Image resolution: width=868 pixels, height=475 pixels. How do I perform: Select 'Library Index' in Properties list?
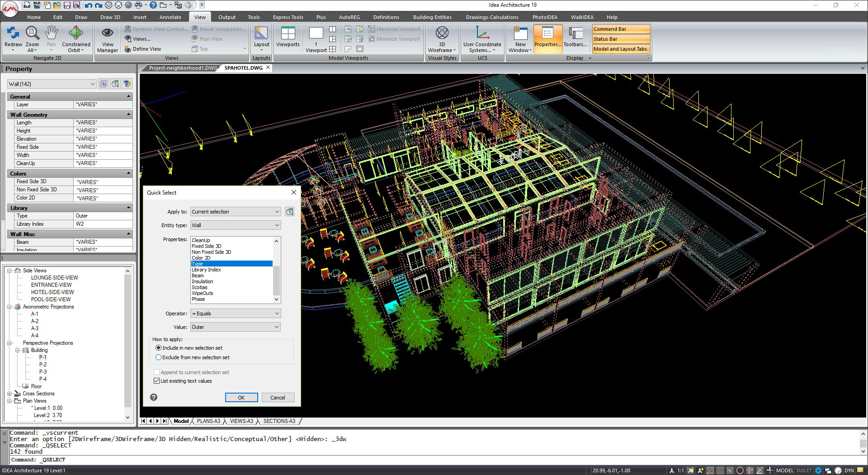click(206, 270)
